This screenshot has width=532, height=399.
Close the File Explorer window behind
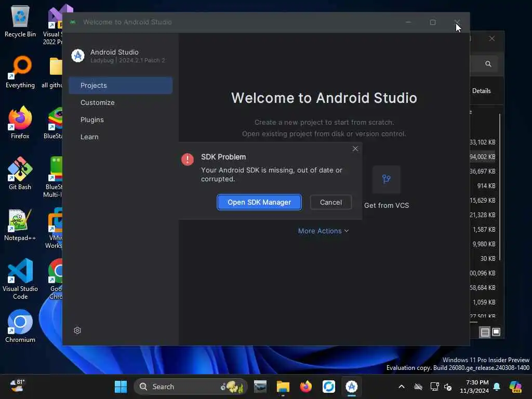coord(492,38)
